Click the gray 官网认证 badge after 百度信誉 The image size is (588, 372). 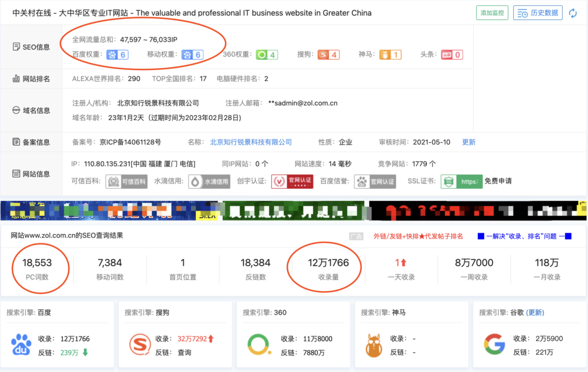(x=375, y=181)
